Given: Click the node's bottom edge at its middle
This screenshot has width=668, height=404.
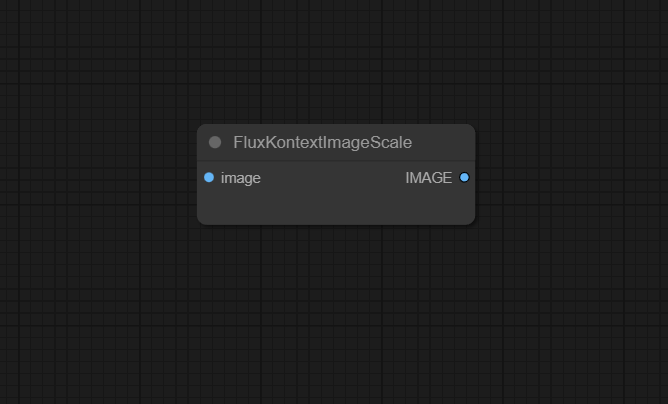Looking at the screenshot, I should (x=336, y=223).
